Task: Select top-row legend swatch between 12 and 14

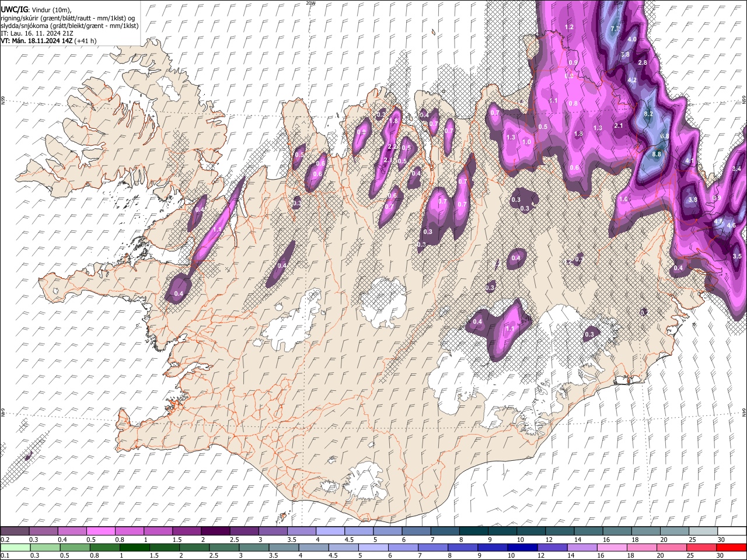Action: point(560,531)
